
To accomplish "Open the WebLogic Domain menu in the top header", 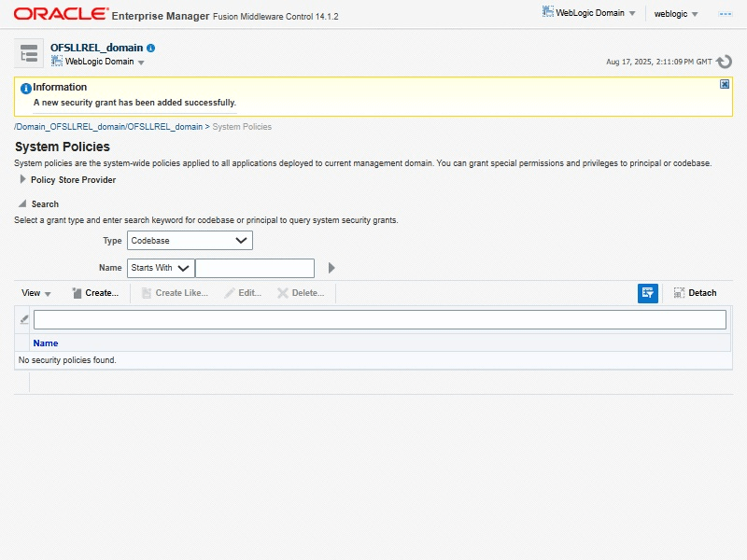I will pyautogui.click(x=589, y=14).
